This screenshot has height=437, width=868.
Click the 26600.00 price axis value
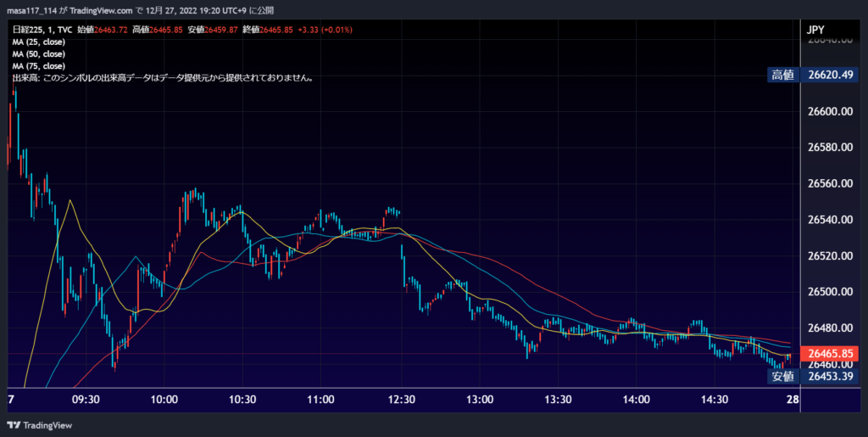831,111
